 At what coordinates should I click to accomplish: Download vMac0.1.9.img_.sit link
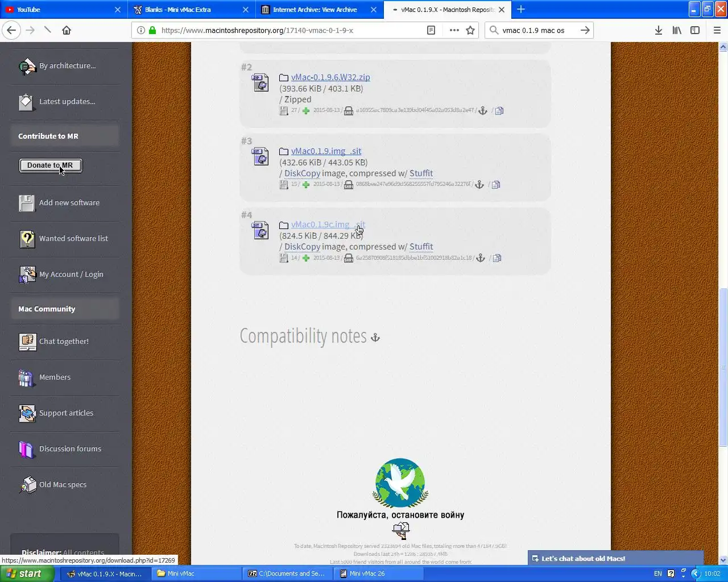(326, 151)
